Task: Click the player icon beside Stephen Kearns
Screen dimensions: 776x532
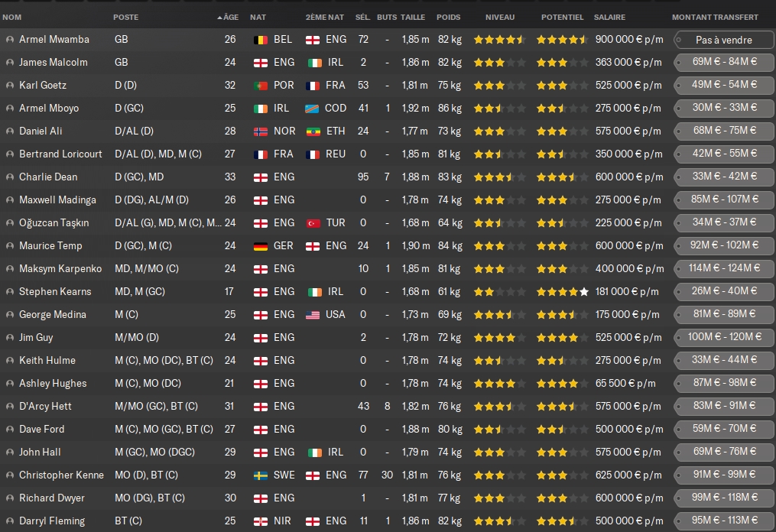Action: pos(10,292)
